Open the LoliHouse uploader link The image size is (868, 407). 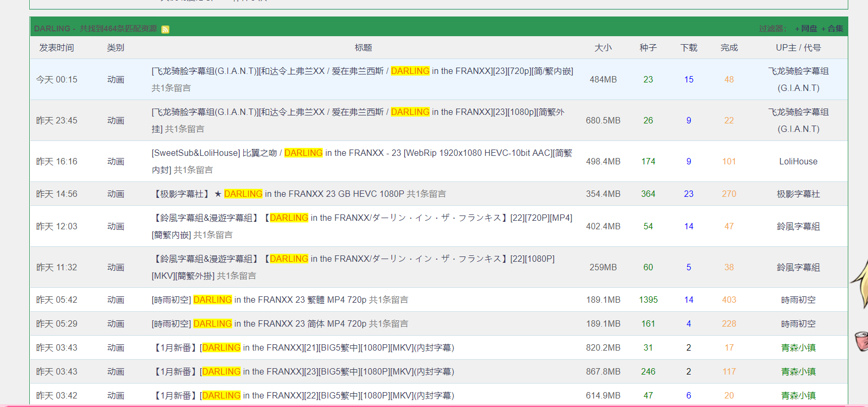click(798, 162)
